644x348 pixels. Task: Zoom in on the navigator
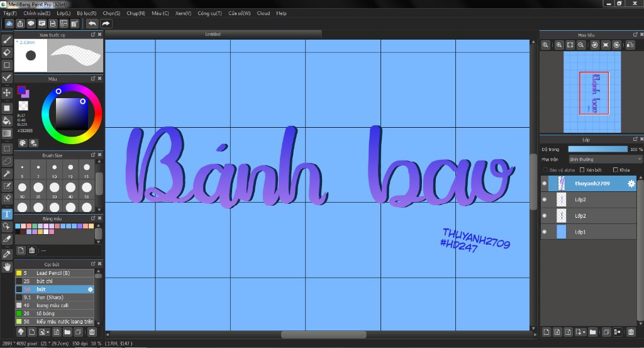click(x=559, y=45)
